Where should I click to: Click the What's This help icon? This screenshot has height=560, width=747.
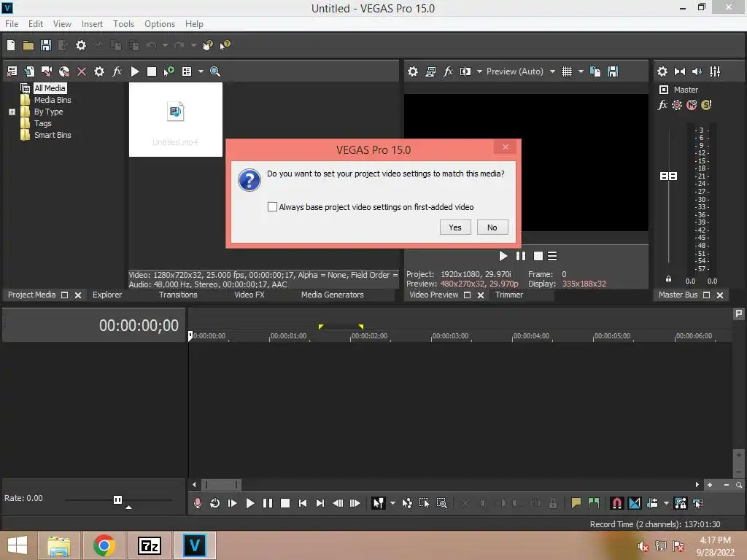pos(225,45)
